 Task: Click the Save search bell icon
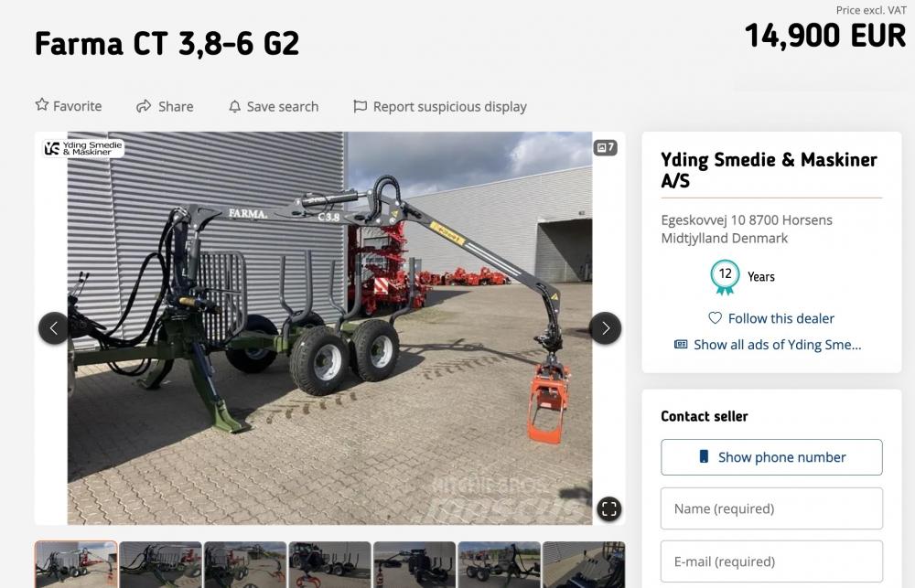pyautogui.click(x=235, y=106)
